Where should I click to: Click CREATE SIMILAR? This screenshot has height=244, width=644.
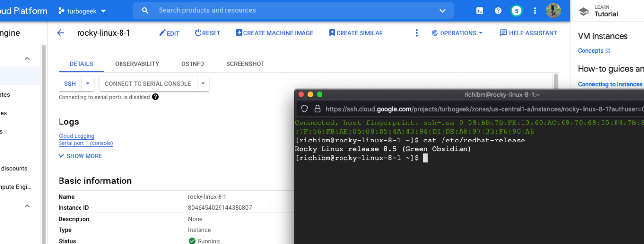pyautogui.click(x=356, y=33)
